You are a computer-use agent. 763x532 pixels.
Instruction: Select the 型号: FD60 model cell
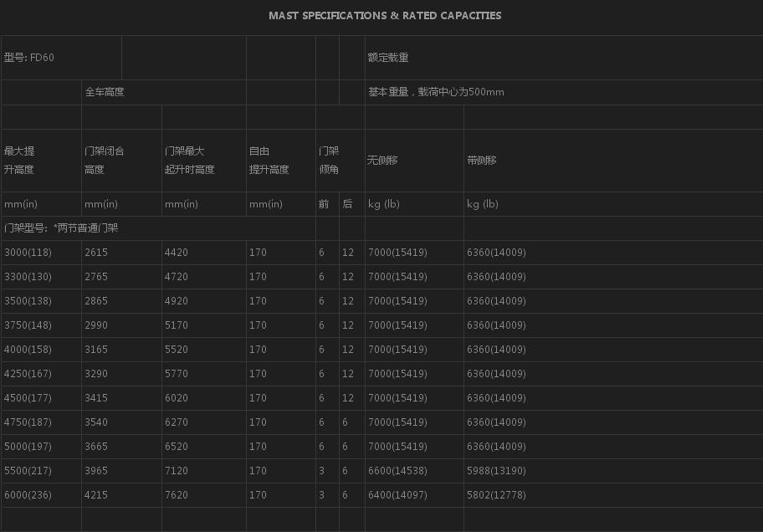[29, 58]
